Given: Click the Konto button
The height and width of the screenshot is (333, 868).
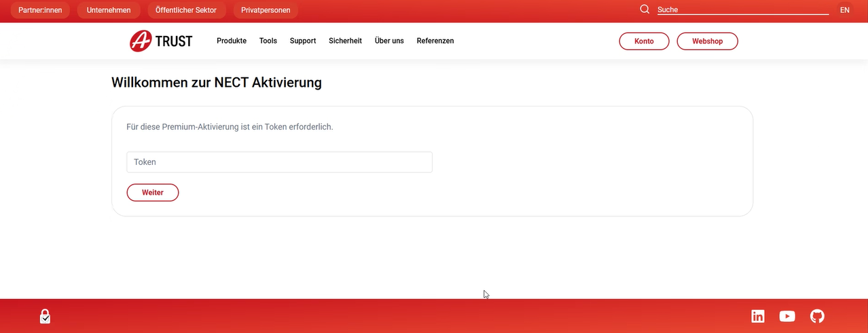Looking at the screenshot, I should pos(644,41).
